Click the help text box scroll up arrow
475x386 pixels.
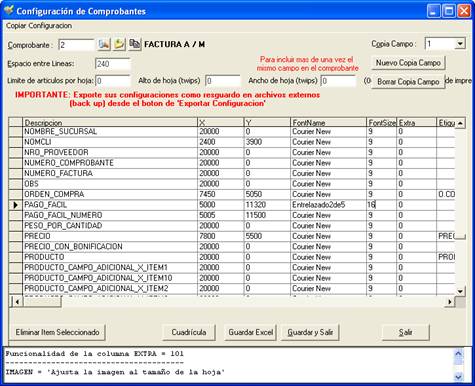(459, 353)
